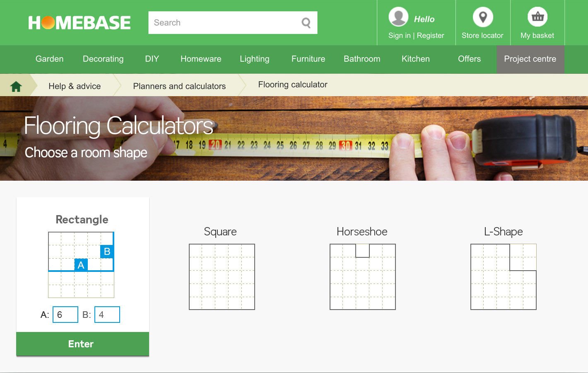The width and height of the screenshot is (588, 373).
Task: Click the B dimension input field
Action: tap(107, 315)
